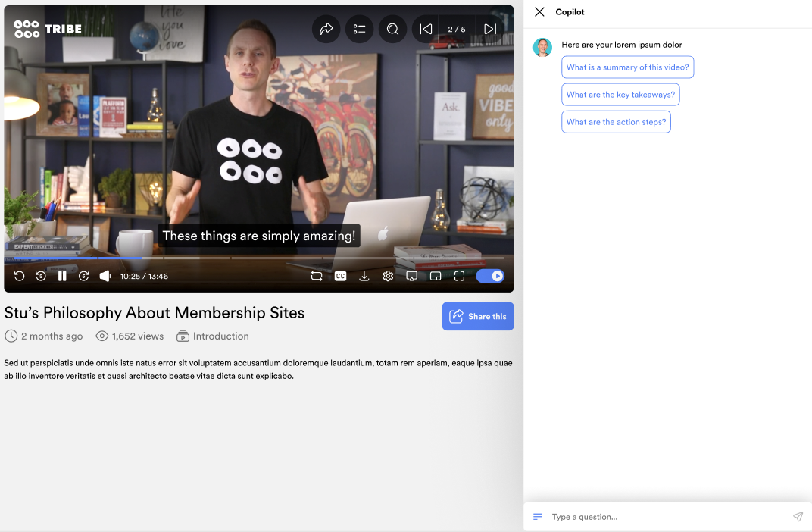Click 'What is a summary of this video?'
Viewport: 812px width, 532px height.
click(627, 67)
